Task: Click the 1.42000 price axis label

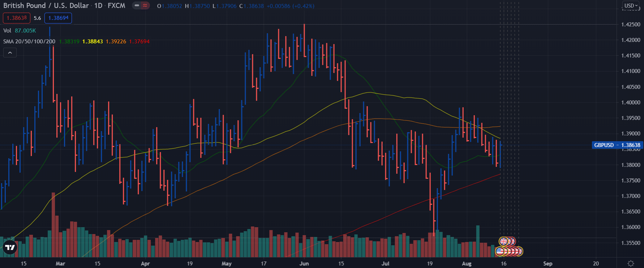Action: (631, 40)
